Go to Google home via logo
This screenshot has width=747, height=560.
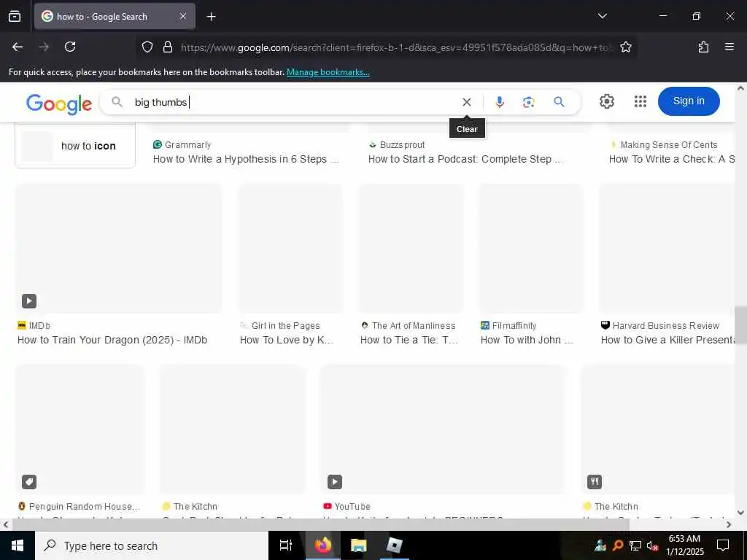coord(59,104)
